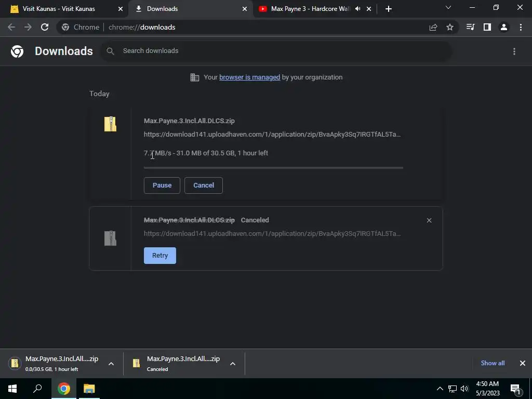Click the download progress bar
The image size is (532, 399).
coord(273,168)
